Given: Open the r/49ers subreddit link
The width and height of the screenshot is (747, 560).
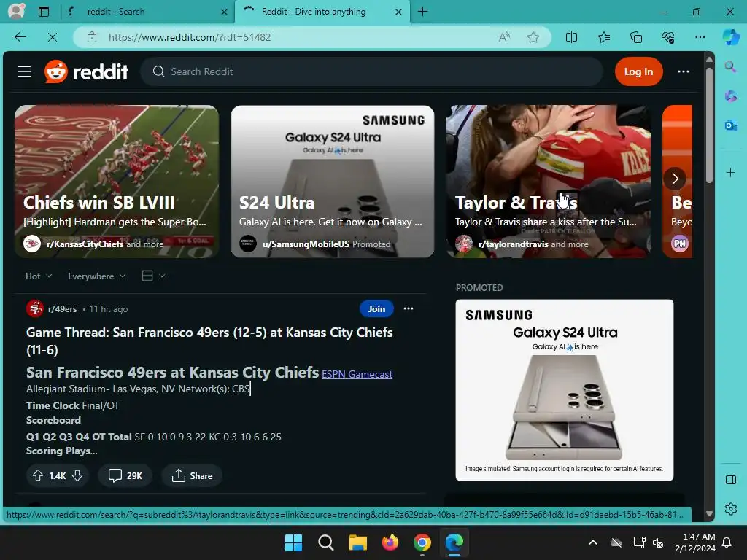Looking at the screenshot, I should pyautogui.click(x=63, y=309).
